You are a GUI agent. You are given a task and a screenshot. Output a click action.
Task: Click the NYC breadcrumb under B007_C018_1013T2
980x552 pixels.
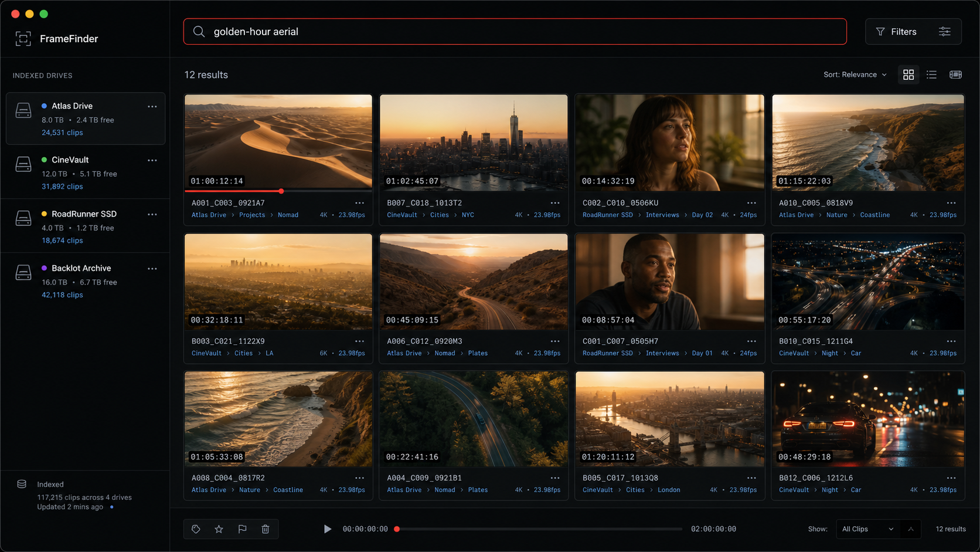tap(468, 215)
